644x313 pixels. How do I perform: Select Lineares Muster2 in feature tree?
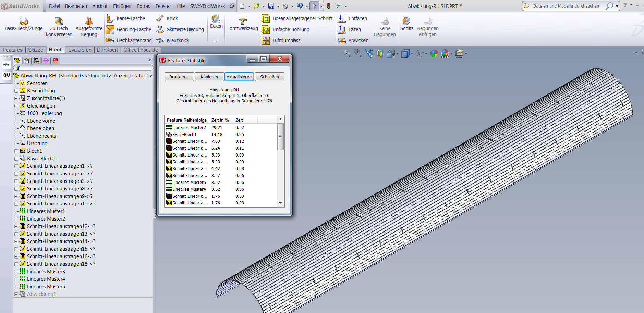pos(46,219)
